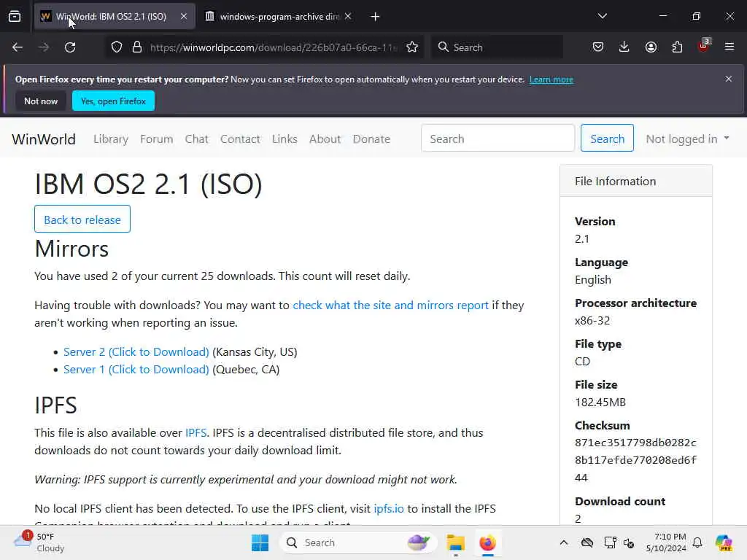Reload the current page
Viewport: 747px width, 560px height.
pos(70,47)
